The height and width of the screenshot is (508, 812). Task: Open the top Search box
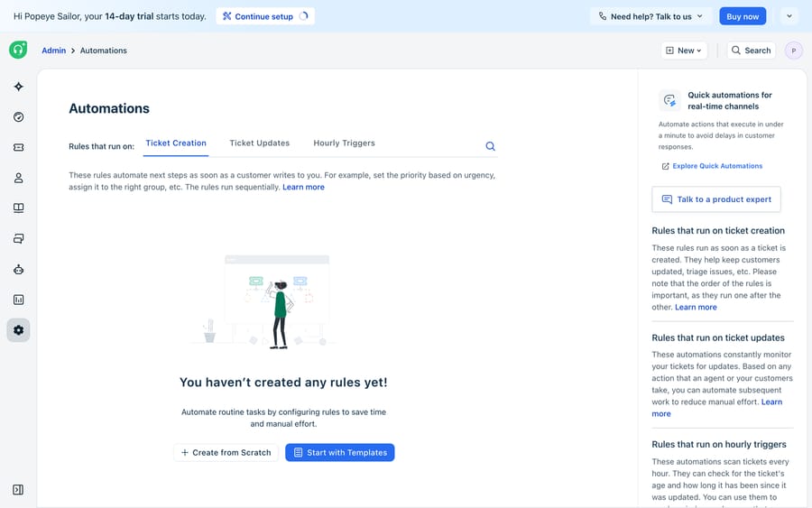click(752, 51)
